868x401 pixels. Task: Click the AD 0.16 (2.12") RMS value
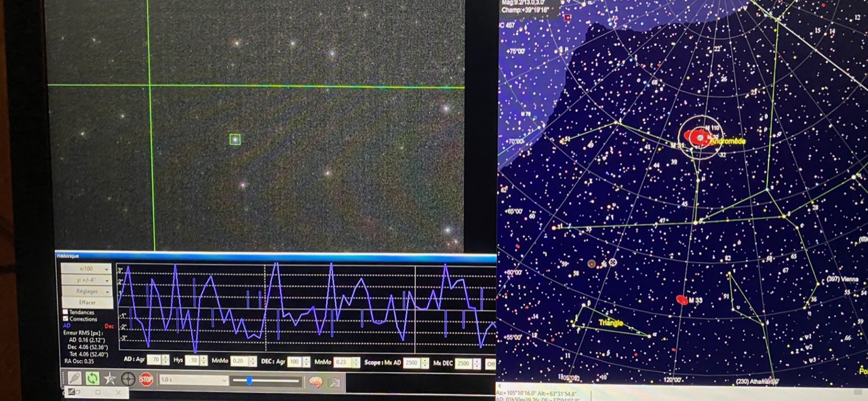pos(87,340)
